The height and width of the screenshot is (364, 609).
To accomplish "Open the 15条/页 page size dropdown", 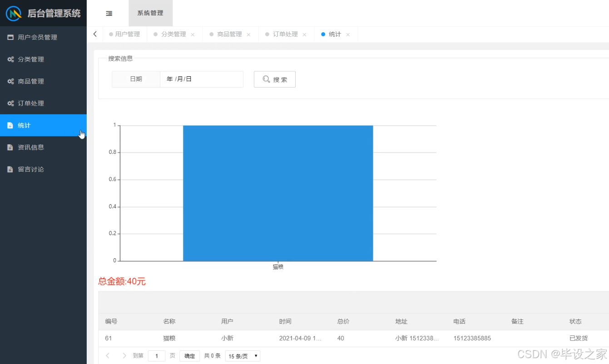I will 242,356.
